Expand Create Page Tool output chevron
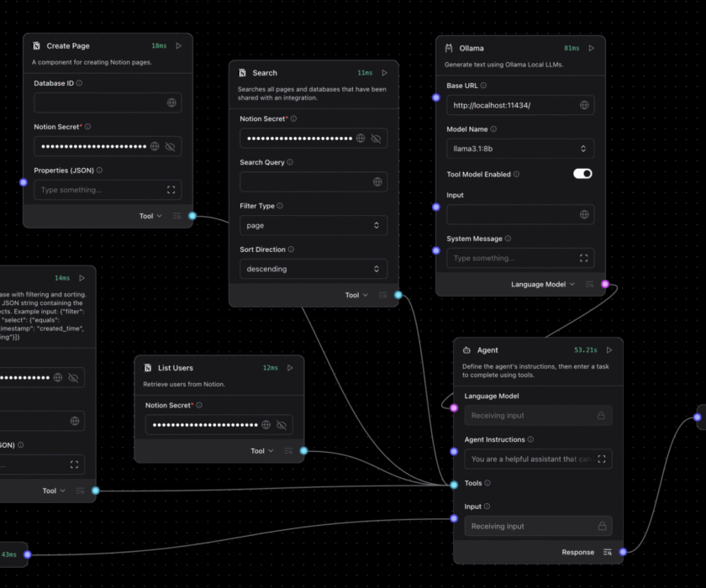Image resolution: width=706 pixels, height=588 pixels. [x=160, y=216]
